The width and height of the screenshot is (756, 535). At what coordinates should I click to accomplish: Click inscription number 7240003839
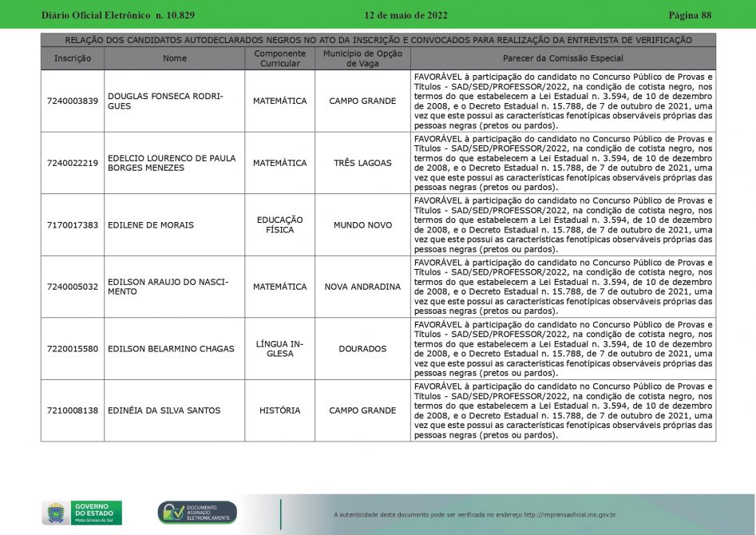pyautogui.click(x=73, y=101)
